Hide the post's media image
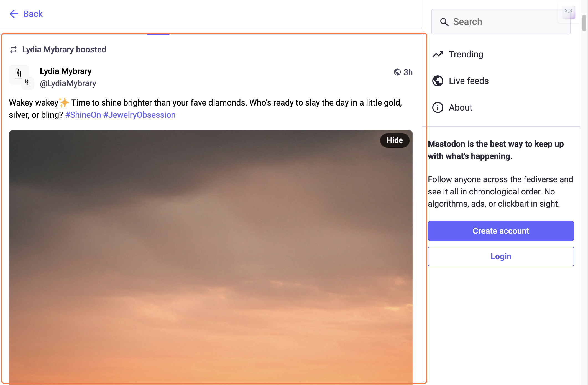 click(394, 140)
